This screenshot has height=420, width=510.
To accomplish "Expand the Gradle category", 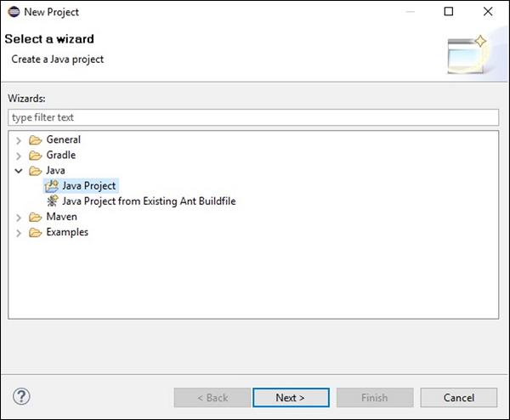I will point(19,156).
